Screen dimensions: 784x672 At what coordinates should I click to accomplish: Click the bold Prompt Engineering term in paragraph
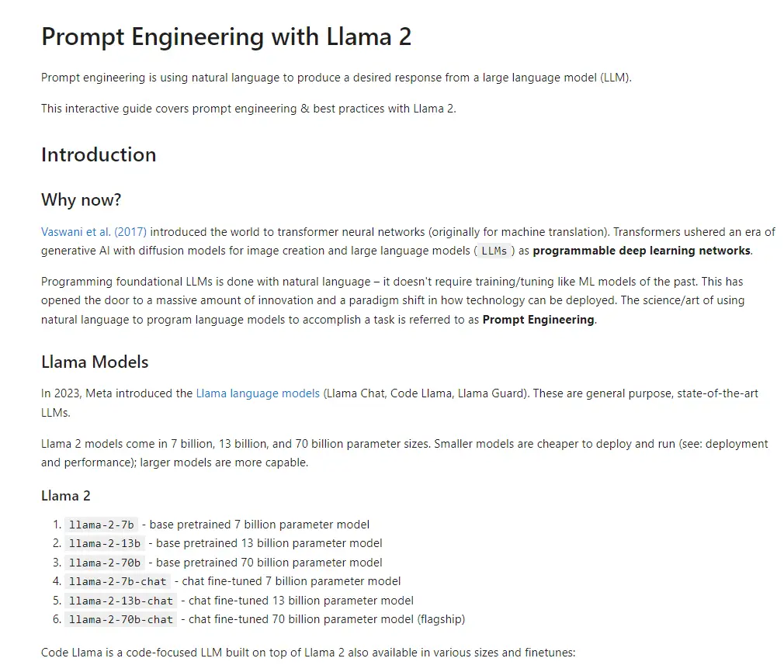coord(538,320)
